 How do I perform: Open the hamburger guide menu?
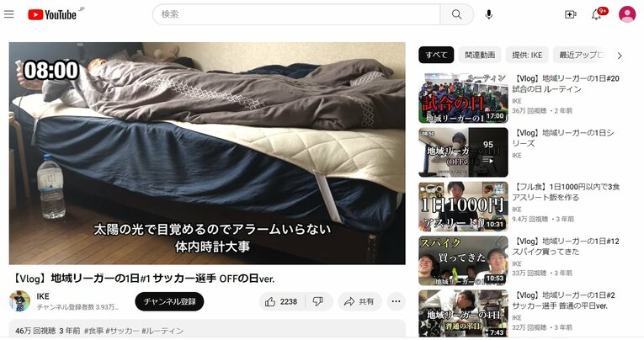9,14
